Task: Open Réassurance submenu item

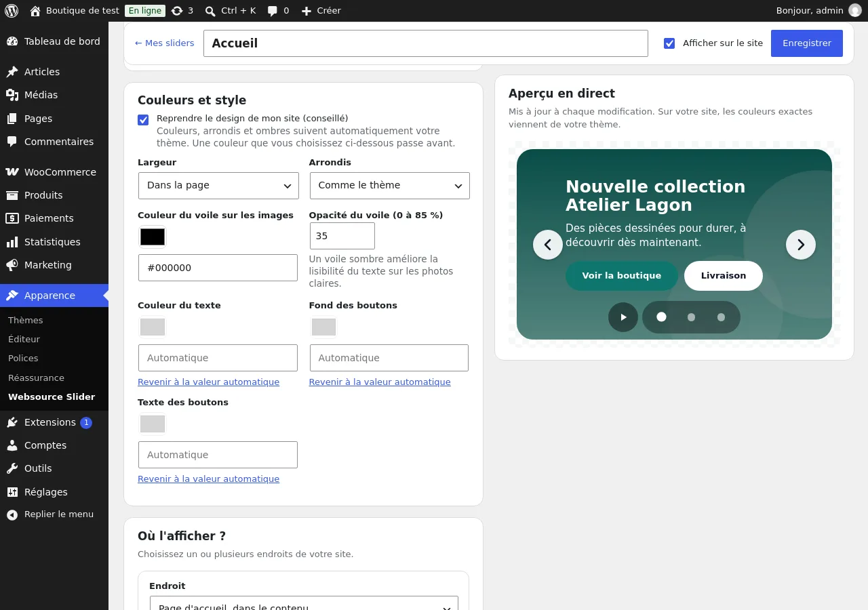Action: coord(37,378)
